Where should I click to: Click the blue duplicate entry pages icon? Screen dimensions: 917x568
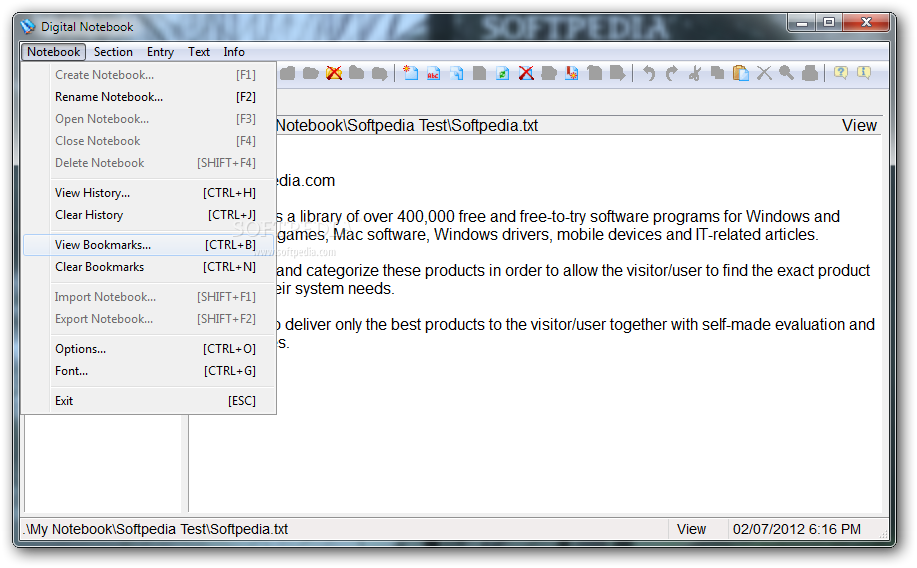pos(457,73)
